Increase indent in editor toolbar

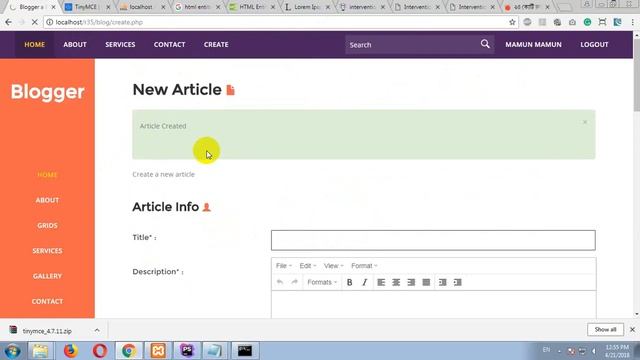[458, 282]
